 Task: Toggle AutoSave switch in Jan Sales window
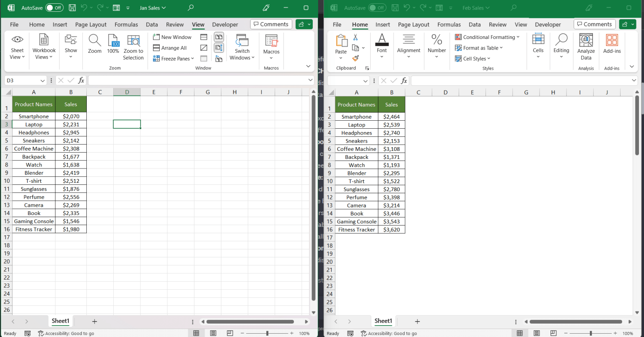click(x=55, y=8)
